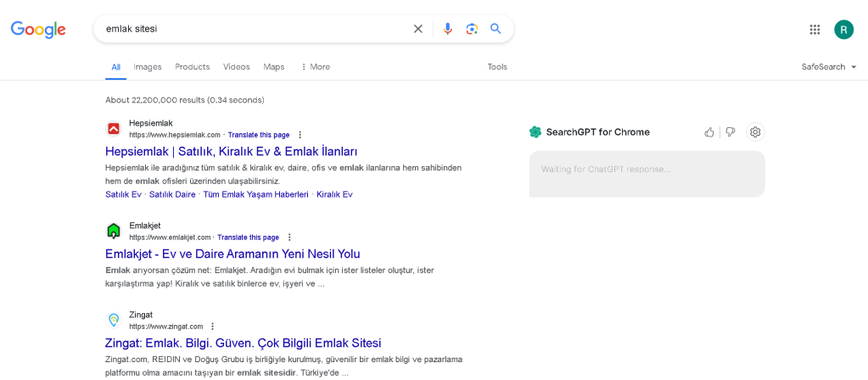This screenshot has height=380, width=868.
Task: Select the All results tab
Action: [x=115, y=67]
